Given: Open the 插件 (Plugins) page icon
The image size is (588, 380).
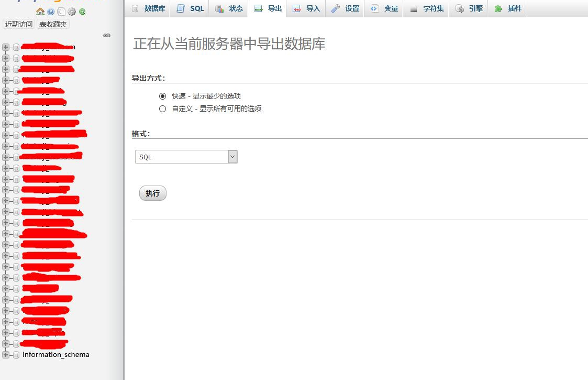Looking at the screenshot, I should pyautogui.click(x=507, y=8).
